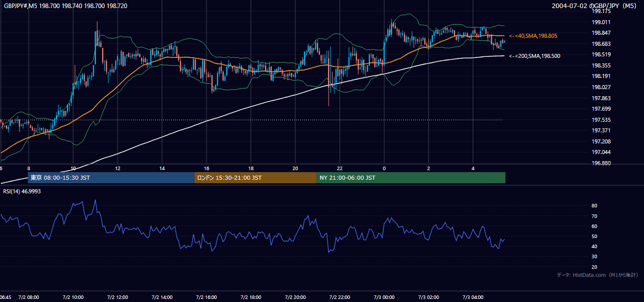Click the 7/3 04:00 date axis label
The image size is (644, 302).
point(473,297)
